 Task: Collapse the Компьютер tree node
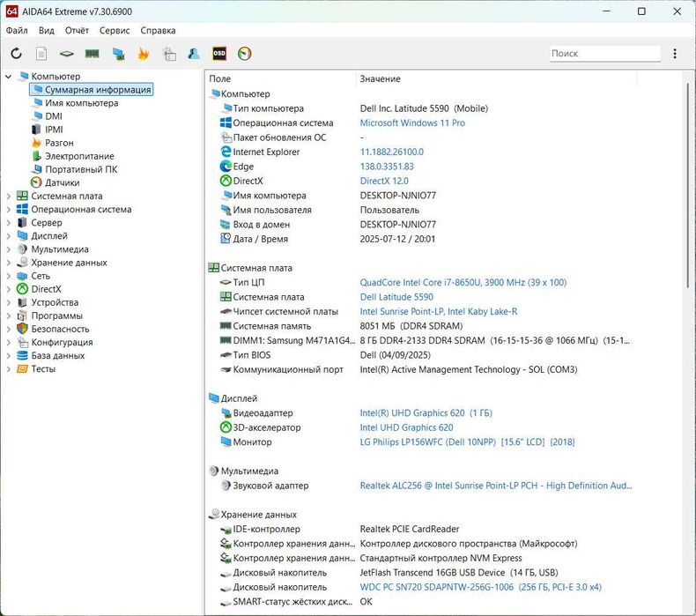(x=8, y=77)
